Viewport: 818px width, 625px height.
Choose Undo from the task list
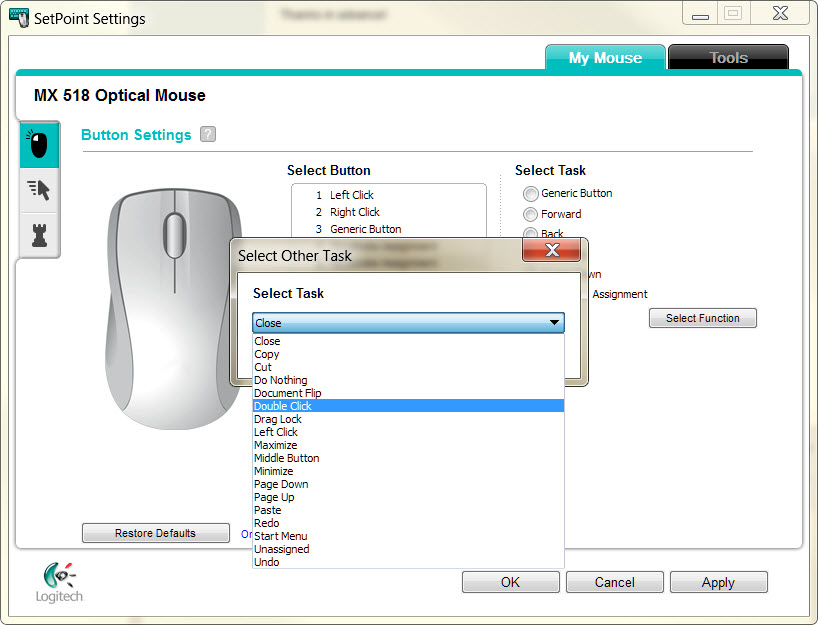pyautogui.click(x=408, y=562)
